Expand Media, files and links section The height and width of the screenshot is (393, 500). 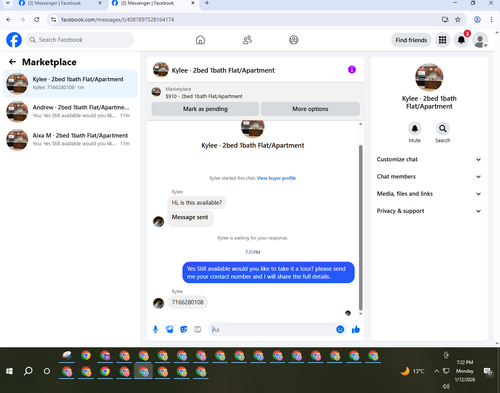pyautogui.click(x=429, y=194)
